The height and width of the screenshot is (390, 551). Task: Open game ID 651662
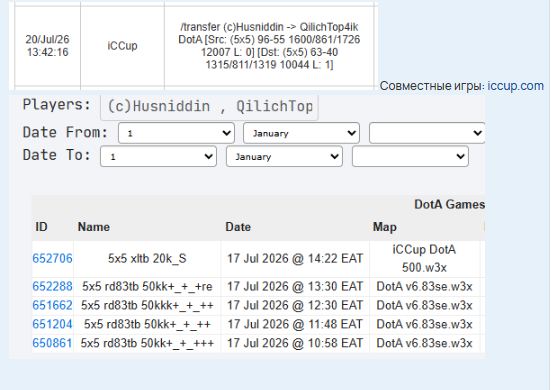pos(52,305)
